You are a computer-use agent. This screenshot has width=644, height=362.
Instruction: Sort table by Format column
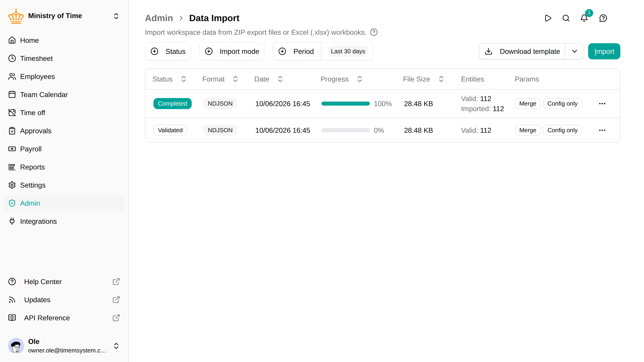coord(220,79)
